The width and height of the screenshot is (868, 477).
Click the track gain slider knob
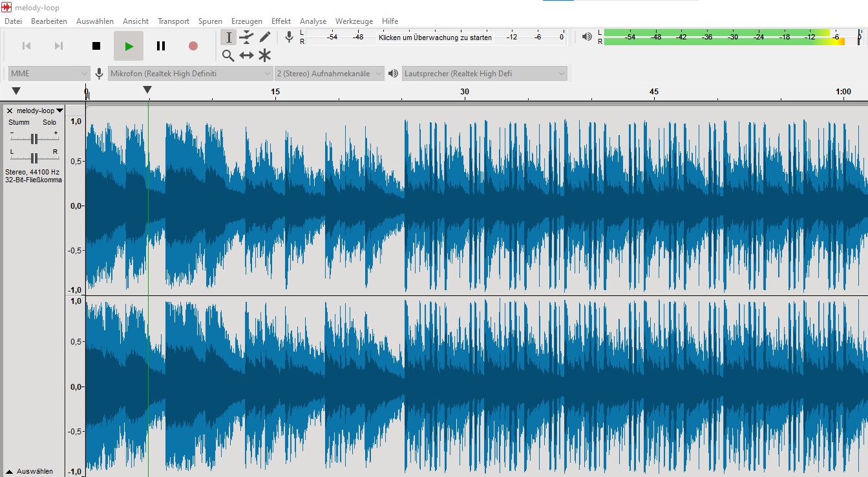34,138
